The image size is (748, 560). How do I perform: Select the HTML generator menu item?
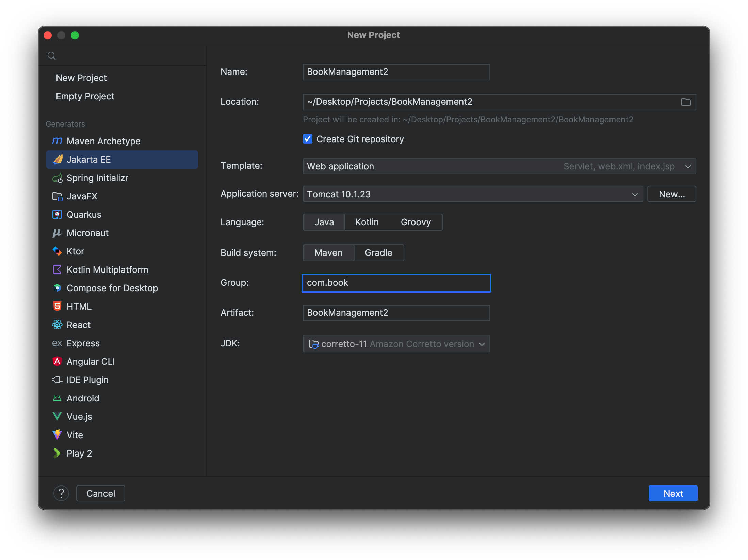[79, 307]
